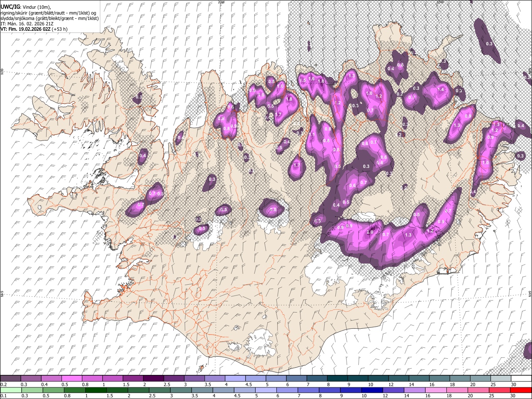Click the dark green lower swatch between 1 and 1.5
This screenshot has width=532, height=399.
(96, 390)
